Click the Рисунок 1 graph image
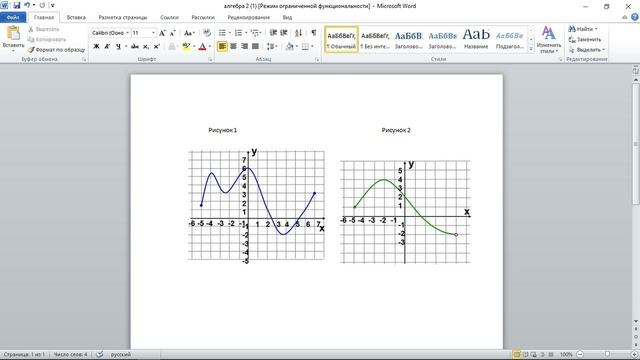The height and width of the screenshot is (360, 640). pyautogui.click(x=257, y=205)
